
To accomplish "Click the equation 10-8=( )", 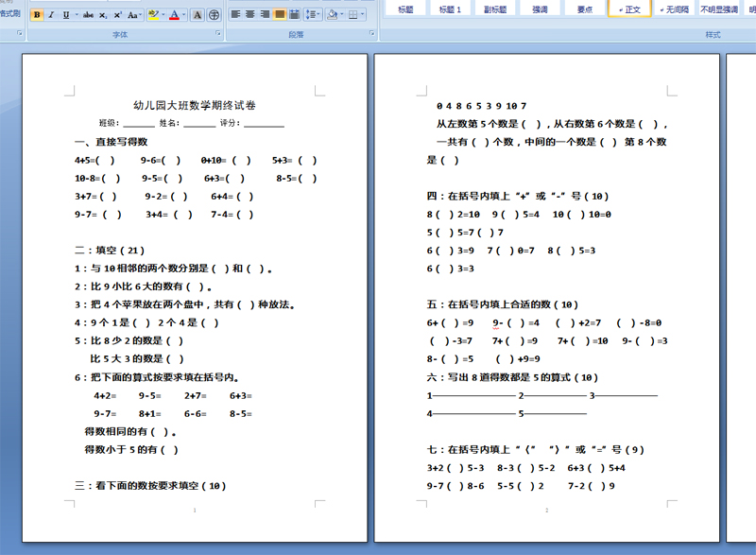I will pos(97,179).
